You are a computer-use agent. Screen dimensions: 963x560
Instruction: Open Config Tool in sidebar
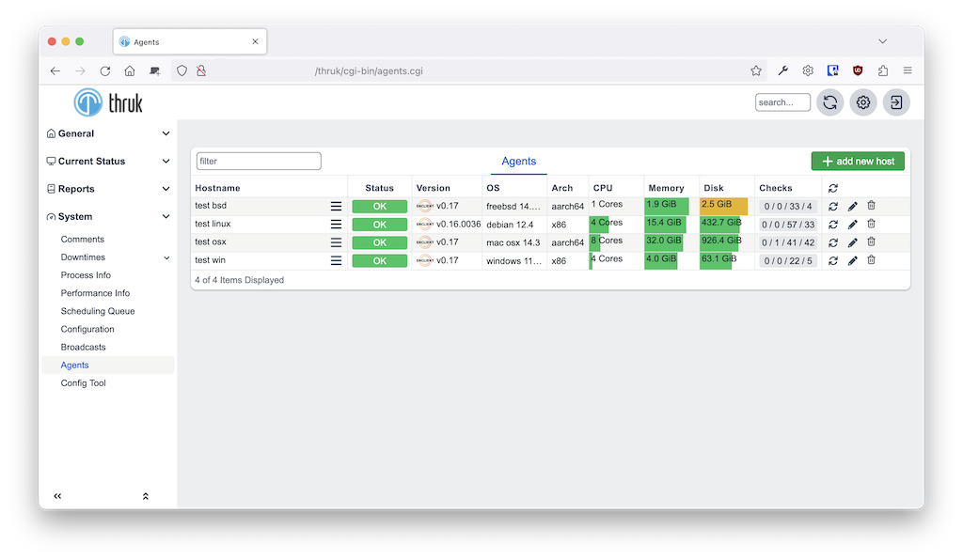tap(83, 383)
